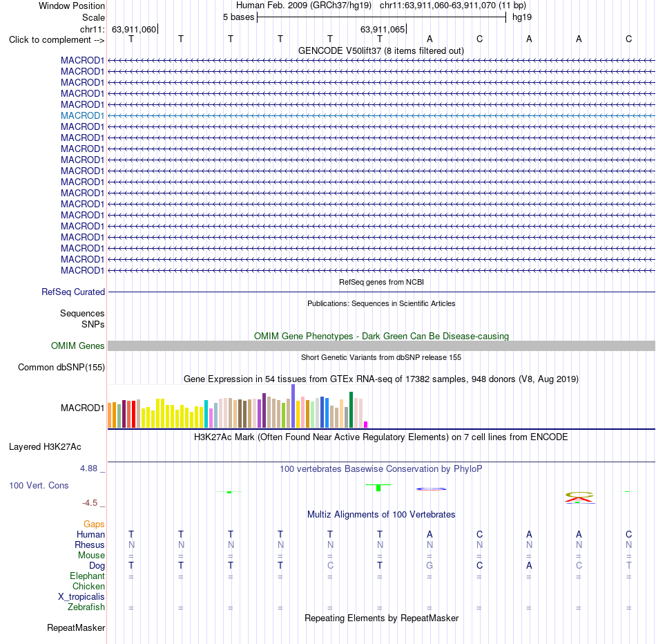The width and height of the screenshot is (656, 644).
Task: Open the Layered H3K27Ac track label
Action: pyautogui.click(x=45, y=447)
